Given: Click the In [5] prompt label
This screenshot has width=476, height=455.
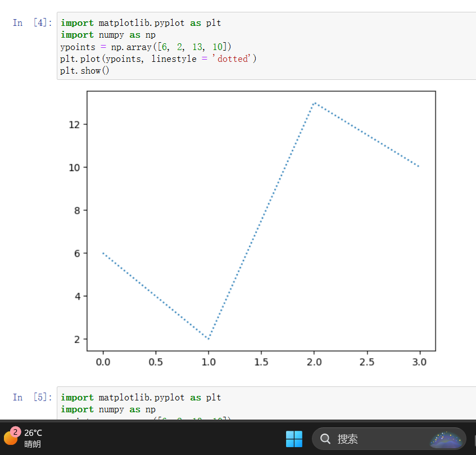Looking at the screenshot, I should point(33,397).
